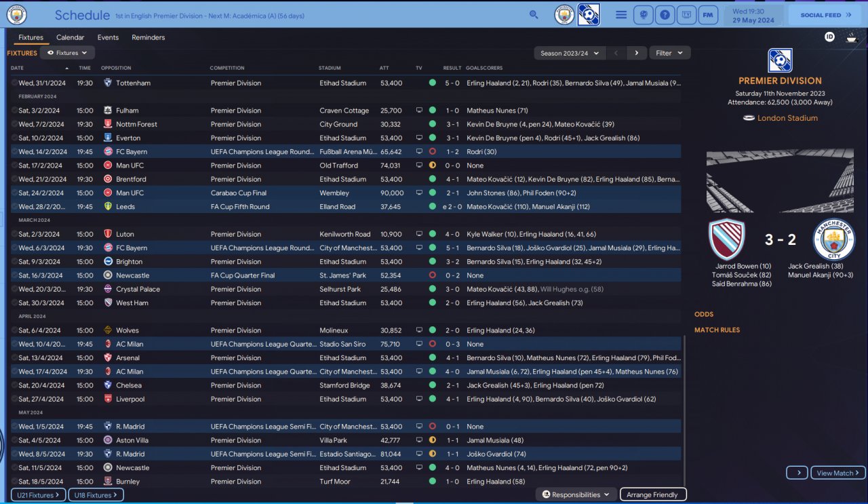Toggle selection circle for Tottenham fixture row
868x504 pixels.
(14, 83)
